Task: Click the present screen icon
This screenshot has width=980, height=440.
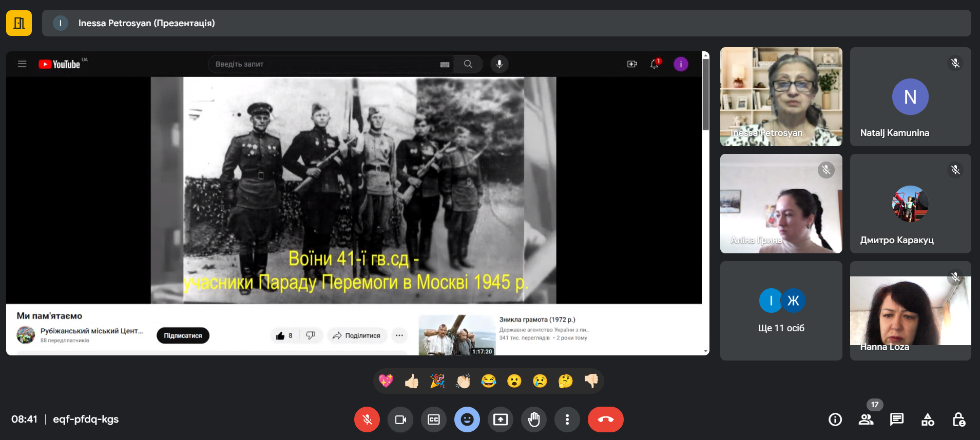Action: pos(501,419)
